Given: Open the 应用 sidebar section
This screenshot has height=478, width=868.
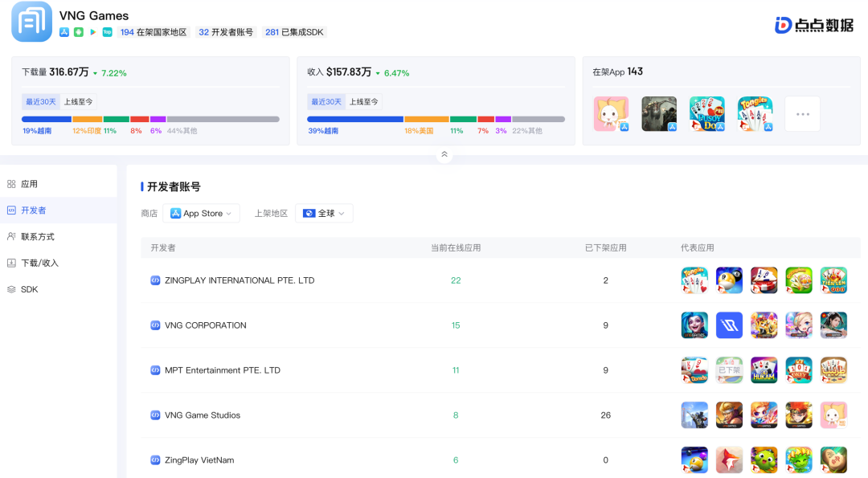Looking at the screenshot, I should [58, 184].
